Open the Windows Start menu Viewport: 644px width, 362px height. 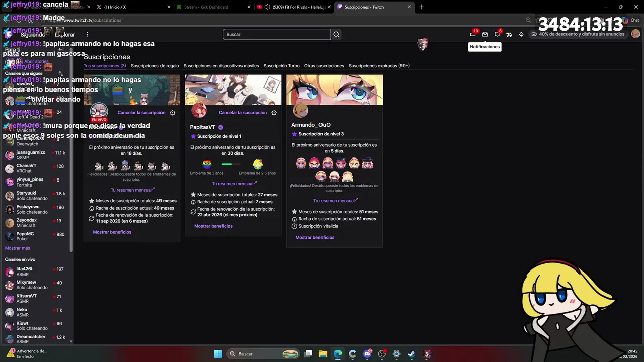(x=218, y=354)
